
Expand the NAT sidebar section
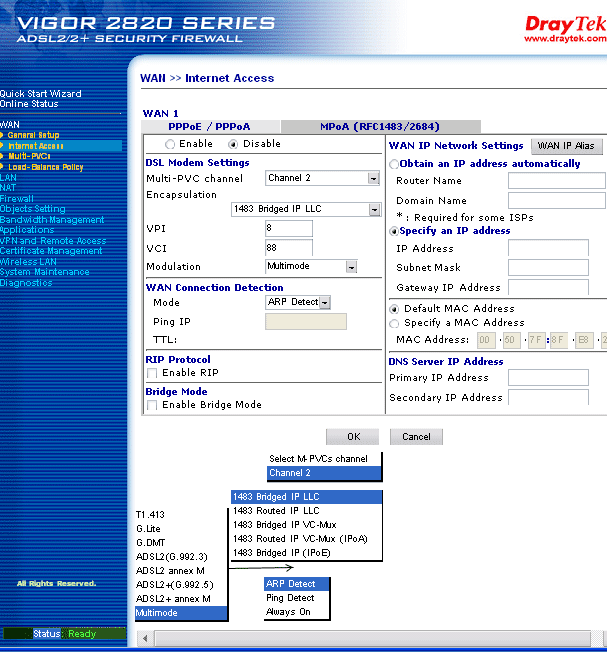click(x=8, y=188)
